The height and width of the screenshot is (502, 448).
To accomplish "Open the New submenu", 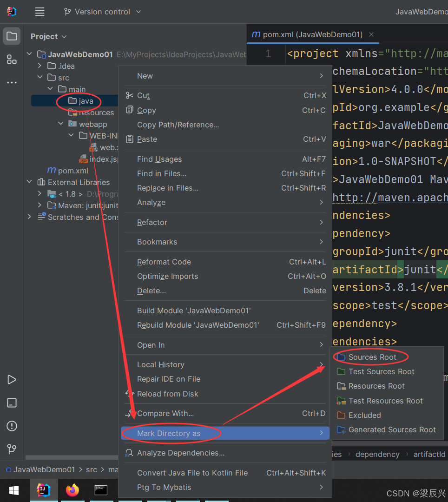I will tap(225, 76).
